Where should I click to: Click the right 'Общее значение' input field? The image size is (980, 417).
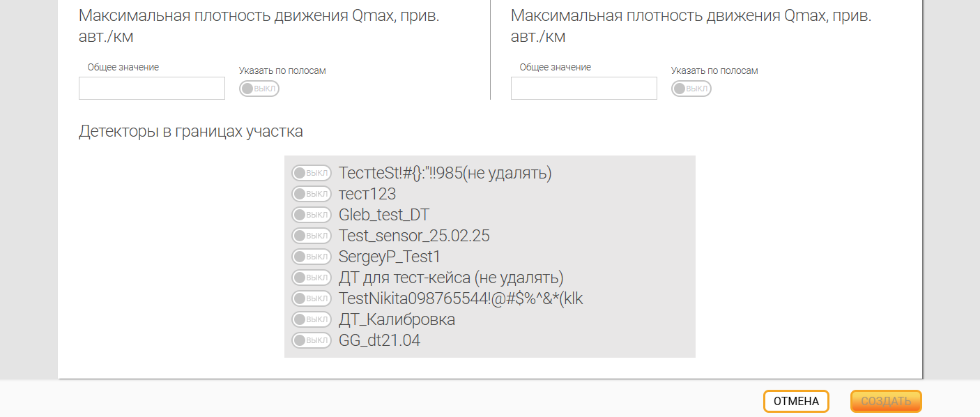[584, 89]
